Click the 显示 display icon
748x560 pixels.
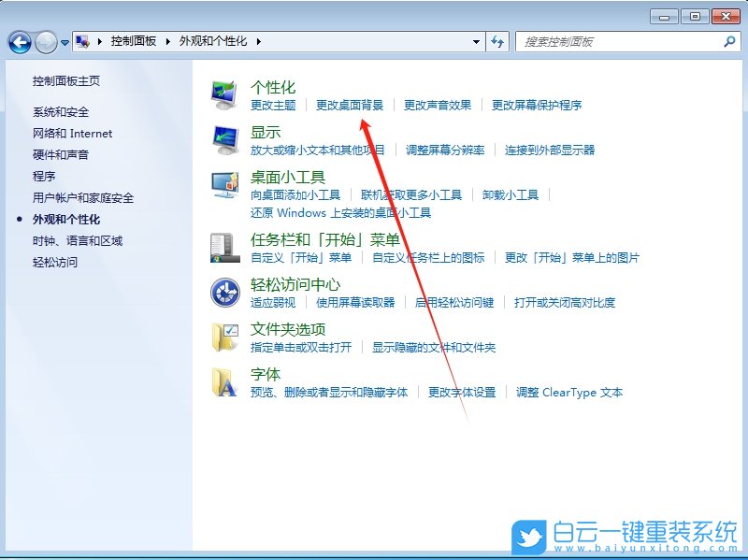coord(224,137)
